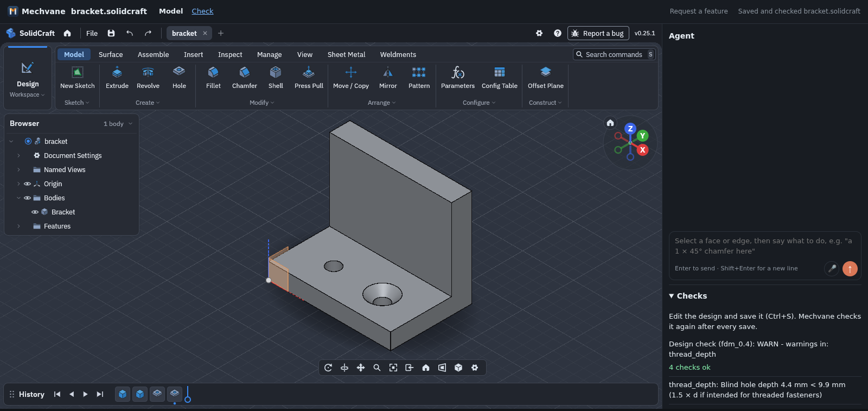Open the Move / Copy tool

pyautogui.click(x=351, y=78)
